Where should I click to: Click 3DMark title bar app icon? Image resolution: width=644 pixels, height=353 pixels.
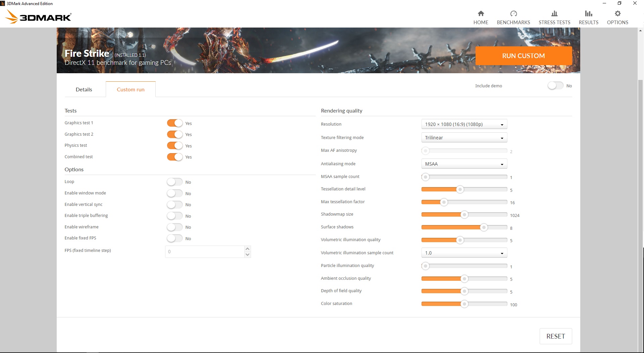3,3
